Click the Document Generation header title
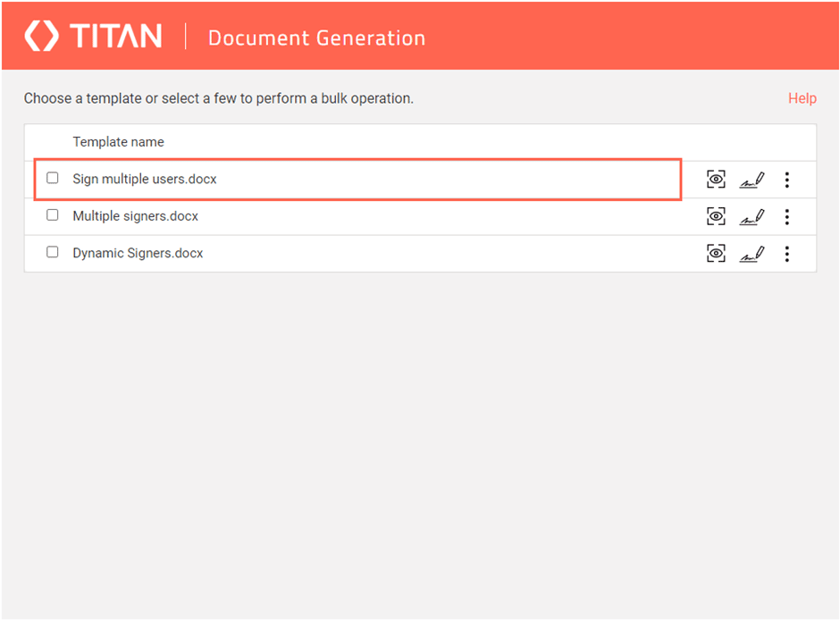 coord(316,38)
